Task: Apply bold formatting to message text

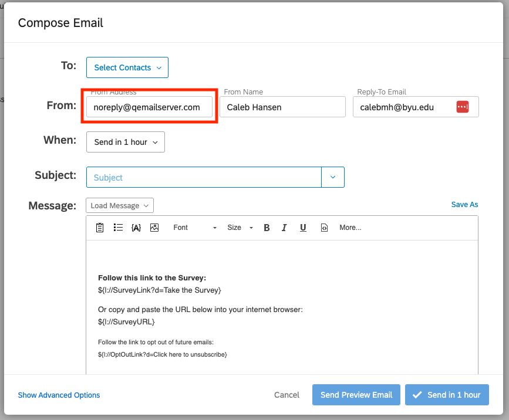Action: [267, 228]
